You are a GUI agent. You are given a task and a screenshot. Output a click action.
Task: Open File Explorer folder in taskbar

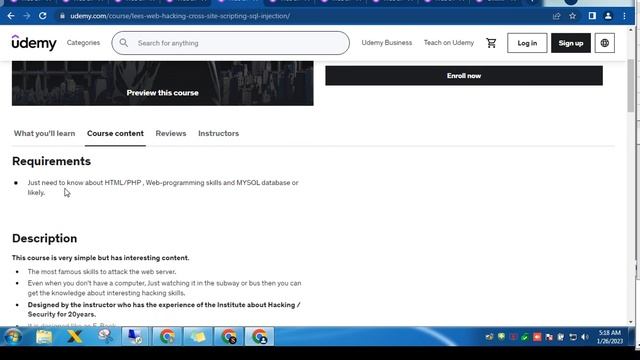44,337
